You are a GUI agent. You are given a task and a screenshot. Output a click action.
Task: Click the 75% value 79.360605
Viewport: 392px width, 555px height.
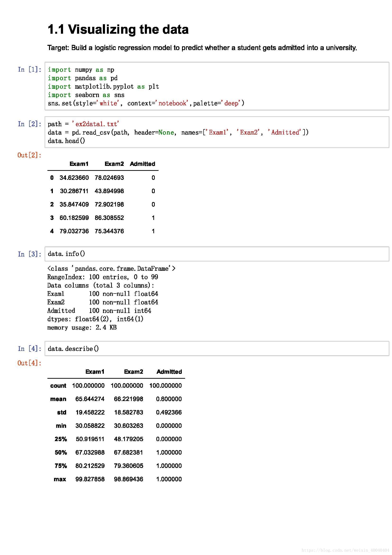129,466
